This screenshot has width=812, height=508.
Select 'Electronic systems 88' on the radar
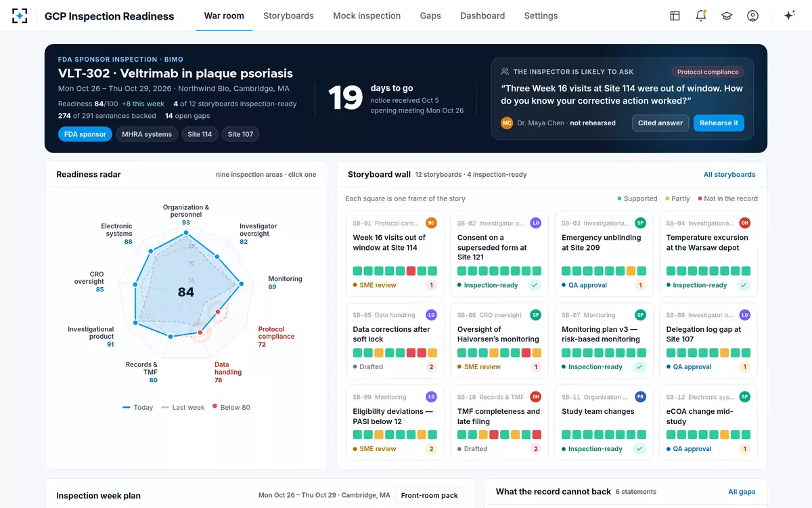116,234
